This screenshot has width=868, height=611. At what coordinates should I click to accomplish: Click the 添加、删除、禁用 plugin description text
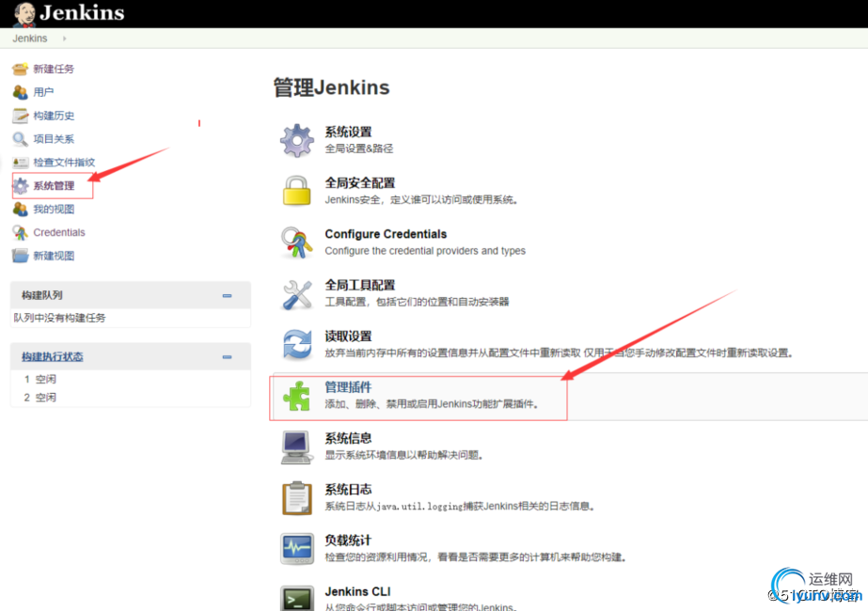pyautogui.click(x=432, y=404)
